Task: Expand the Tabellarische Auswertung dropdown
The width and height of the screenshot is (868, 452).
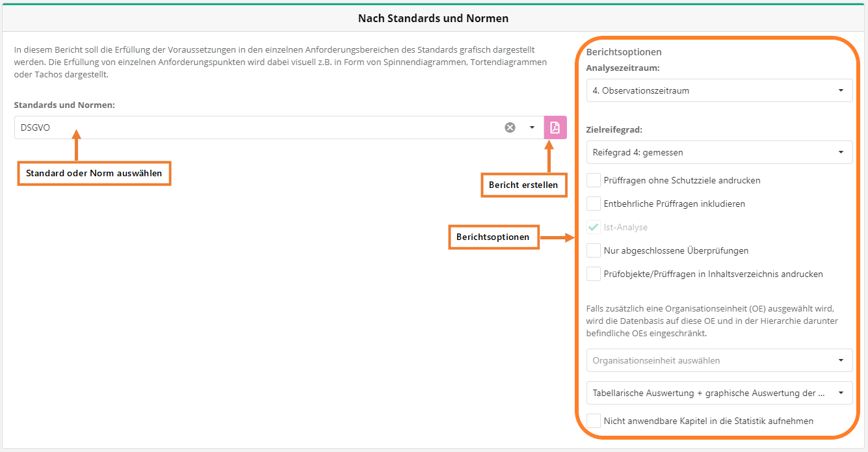Action: [x=719, y=393]
